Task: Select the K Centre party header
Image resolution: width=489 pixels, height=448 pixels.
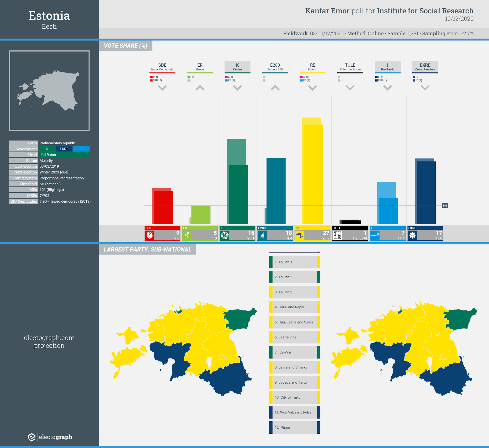Action: point(237,67)
